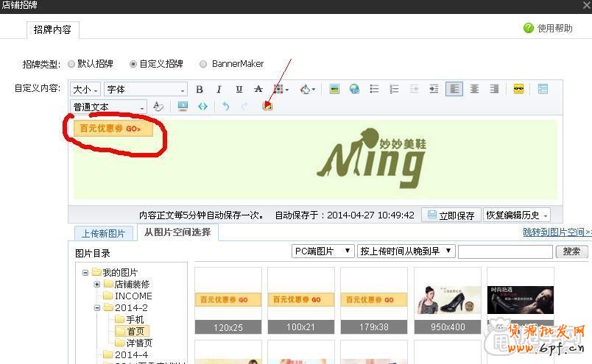Open the background fill color picker
Screen dimensions: 592x364
click(x=307, y=90)
